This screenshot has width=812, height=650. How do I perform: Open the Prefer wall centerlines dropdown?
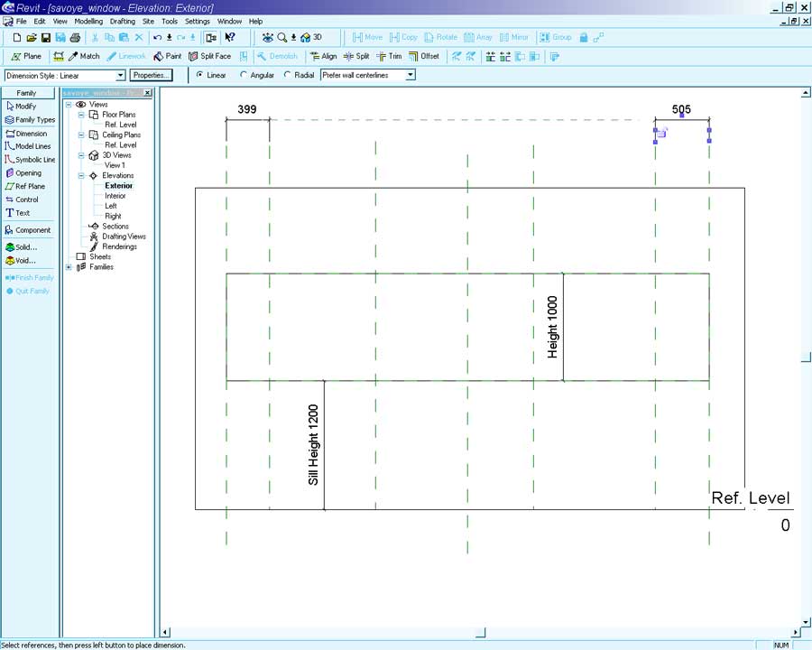411,75
